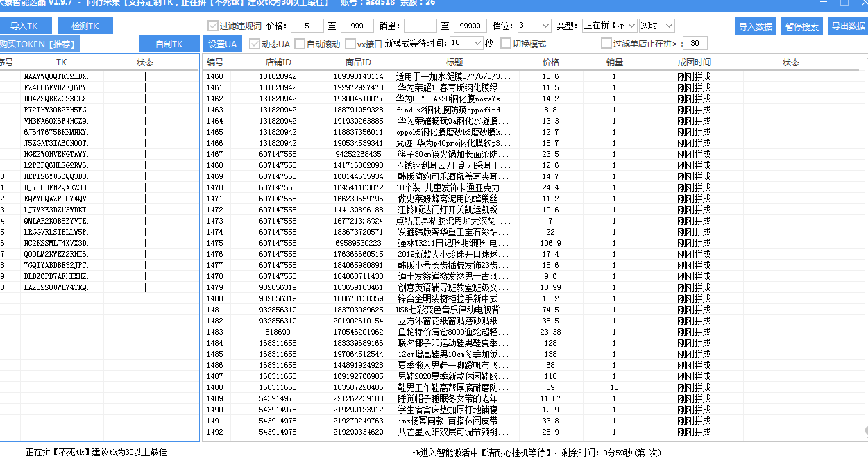Select row number 1460
The width and height of the screenshot is (868, 463).
pyautogui.click(x=215, y=76)
